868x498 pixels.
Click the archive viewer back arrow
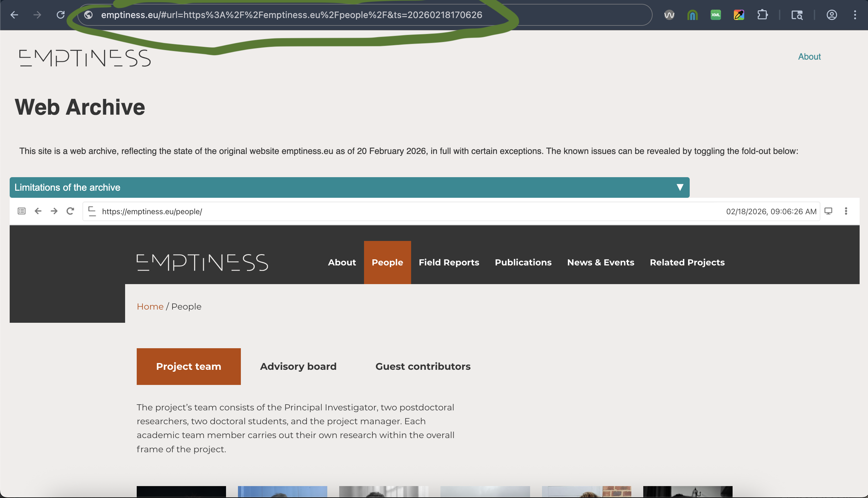tap(38, 211)
